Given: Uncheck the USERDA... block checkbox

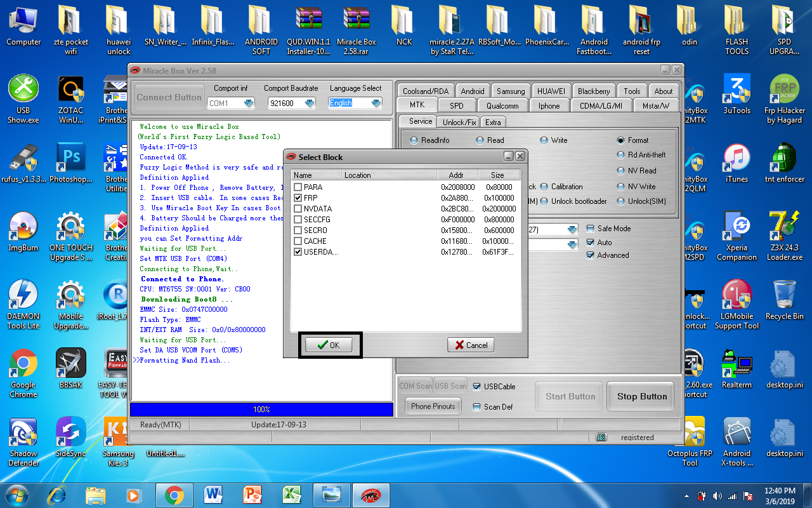Looking at the screenshot, I should click(298, 252).
